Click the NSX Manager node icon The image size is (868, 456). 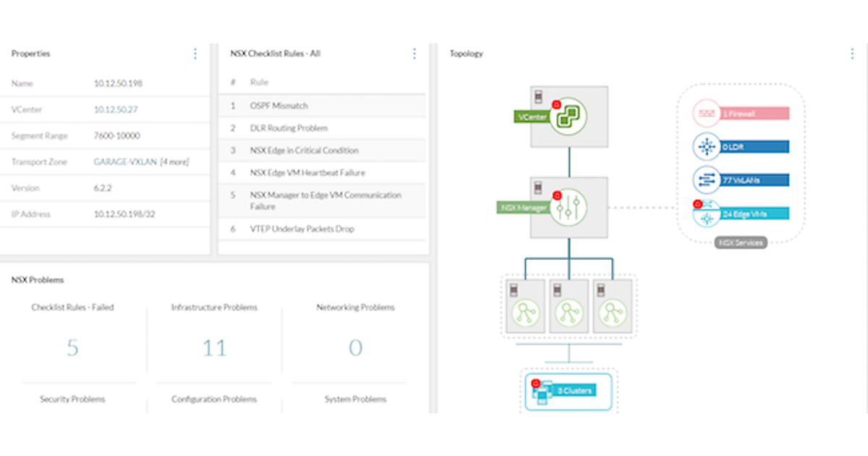(568, 208)
